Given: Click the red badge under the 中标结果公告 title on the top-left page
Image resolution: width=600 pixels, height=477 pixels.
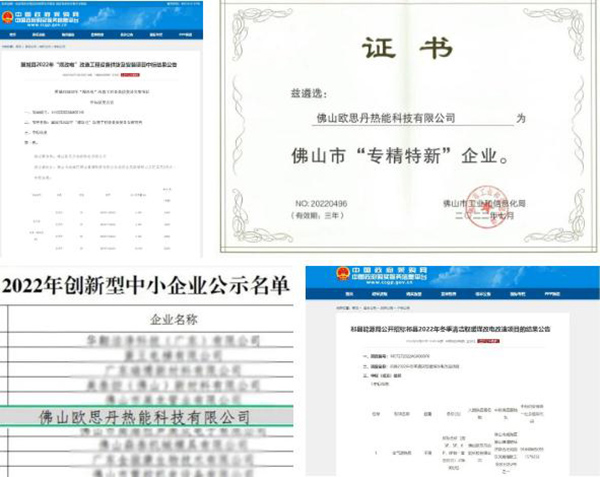Looking at the screenshot, I should pos(130,75).
